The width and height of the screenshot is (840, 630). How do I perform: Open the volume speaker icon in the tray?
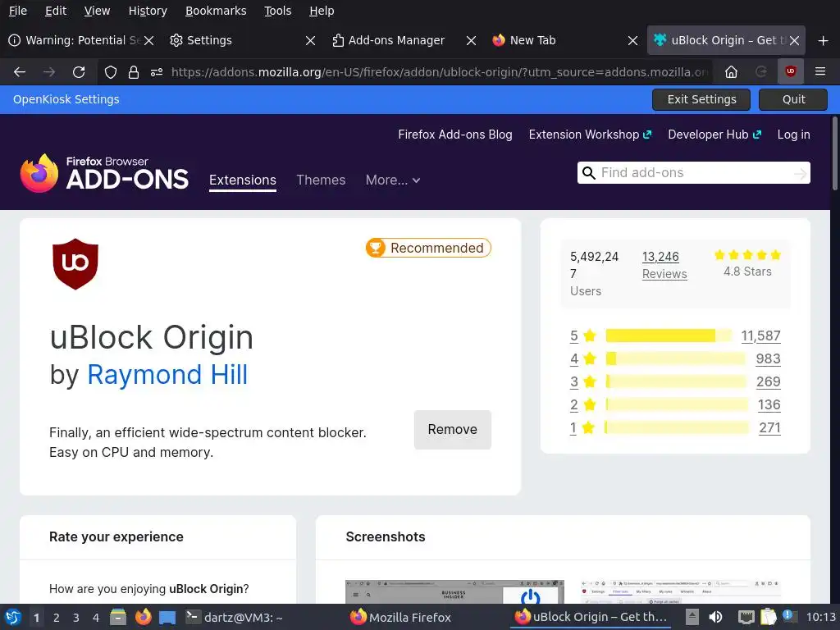coord(715,617)
